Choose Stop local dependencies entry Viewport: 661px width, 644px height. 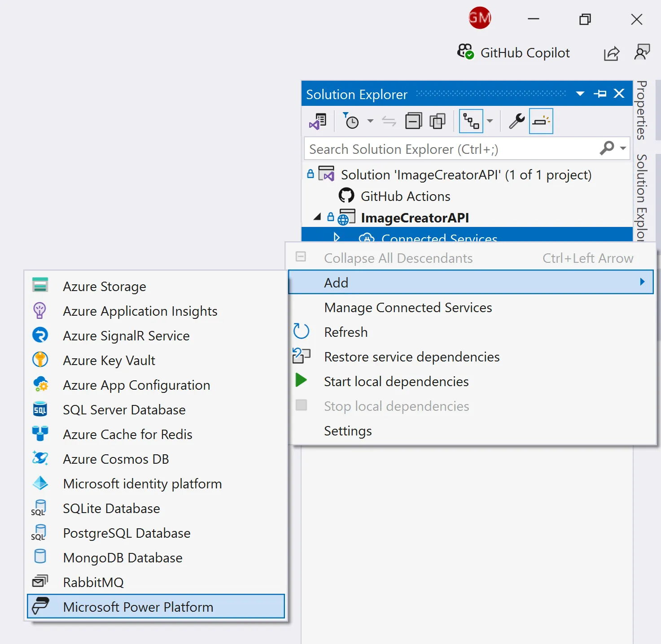(471, 406)
